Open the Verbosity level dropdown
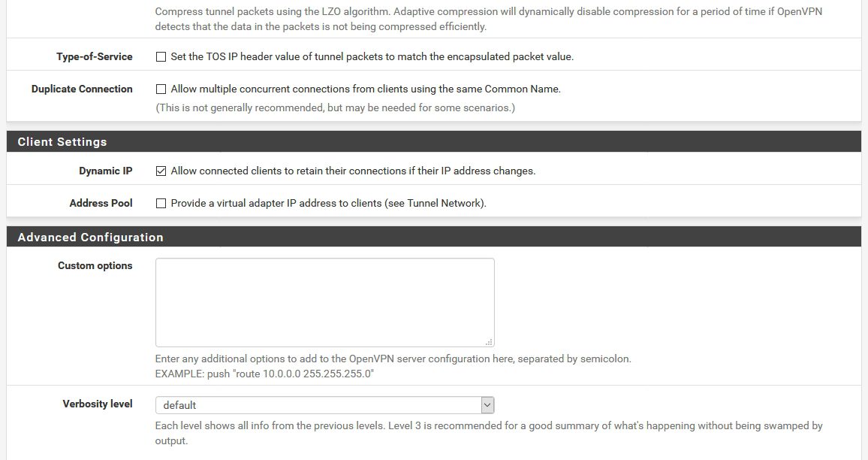 point(324,405)
